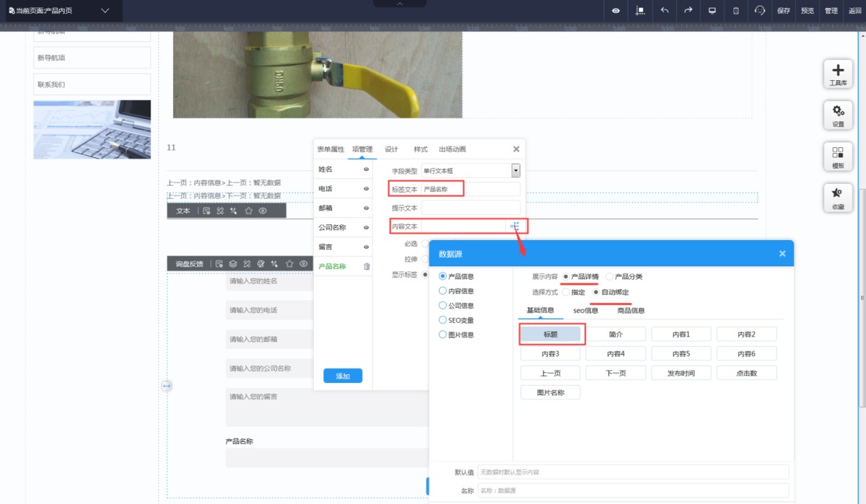The image size is (866, 504).
Task: Click the undo arrow in top toolbar
Action: click(x=665, y=11)
